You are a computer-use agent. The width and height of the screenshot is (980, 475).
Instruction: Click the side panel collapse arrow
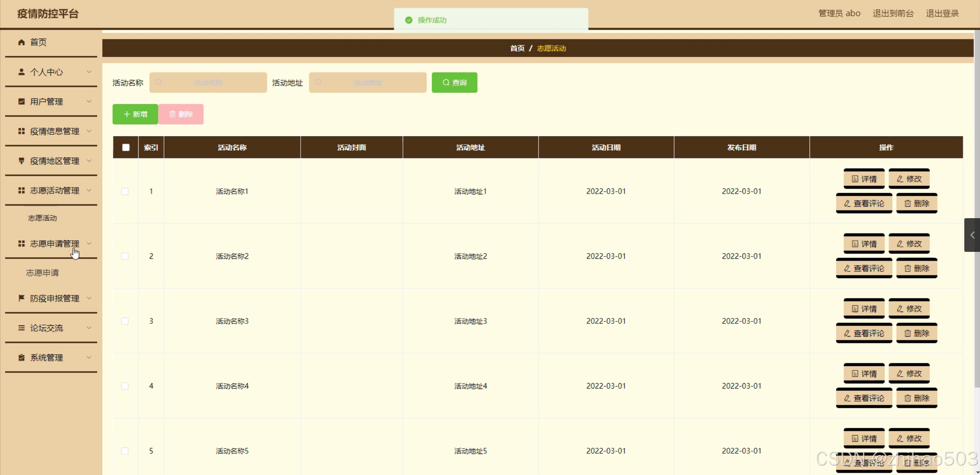click(x=972, y=235)
